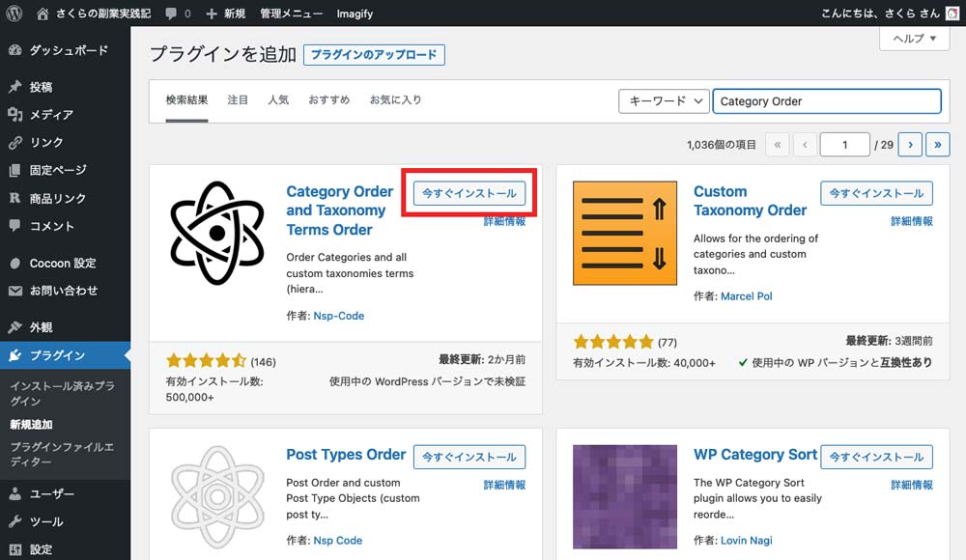Open the Post Types Order title link

346,455
